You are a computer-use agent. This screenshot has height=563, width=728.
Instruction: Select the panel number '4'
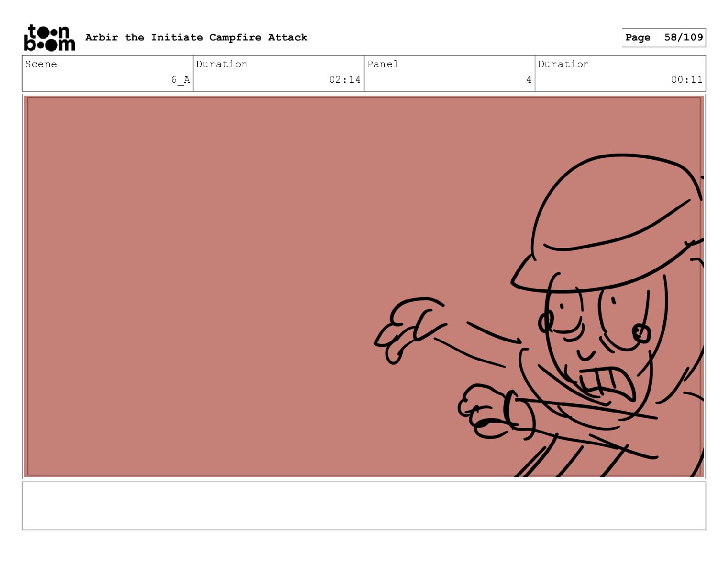[529, 80]
